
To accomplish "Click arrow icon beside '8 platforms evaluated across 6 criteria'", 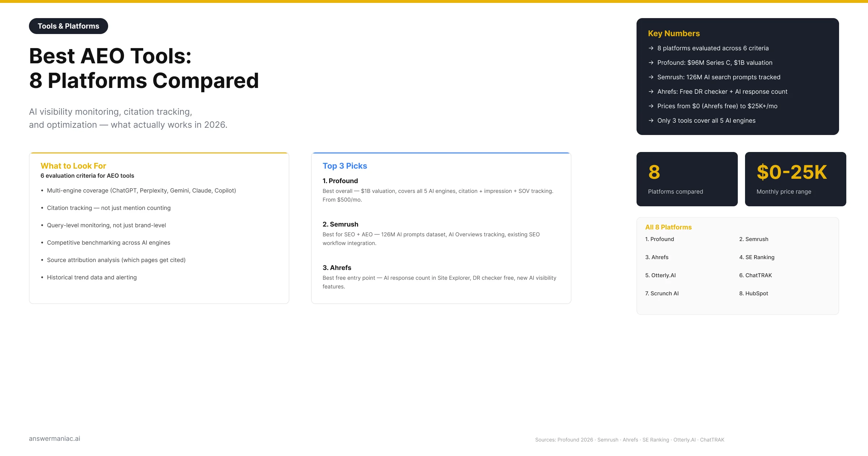I will (651, 48).
